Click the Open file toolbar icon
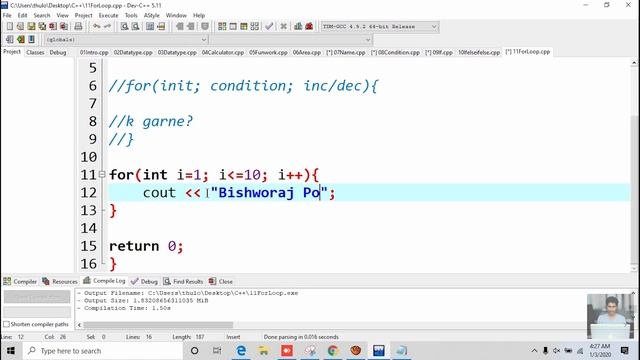This screenshot has height=360, width=640. tap(20, 27)
